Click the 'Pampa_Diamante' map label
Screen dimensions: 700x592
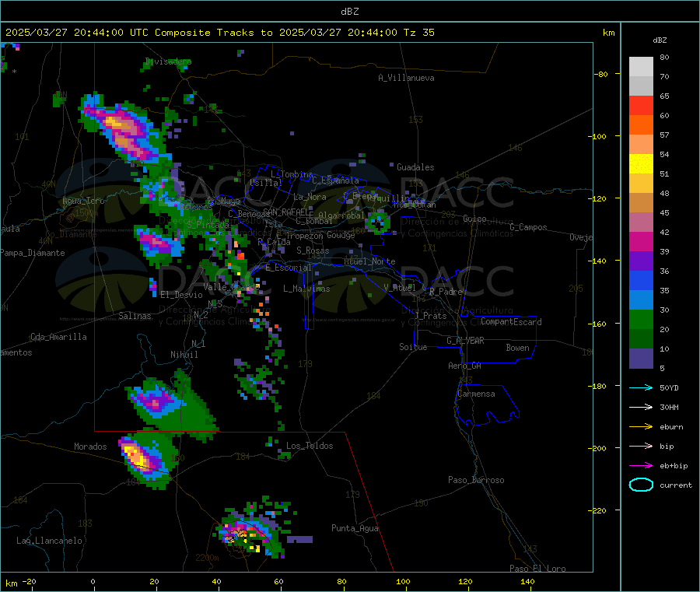pyautogui.click(x=33, y=253)
